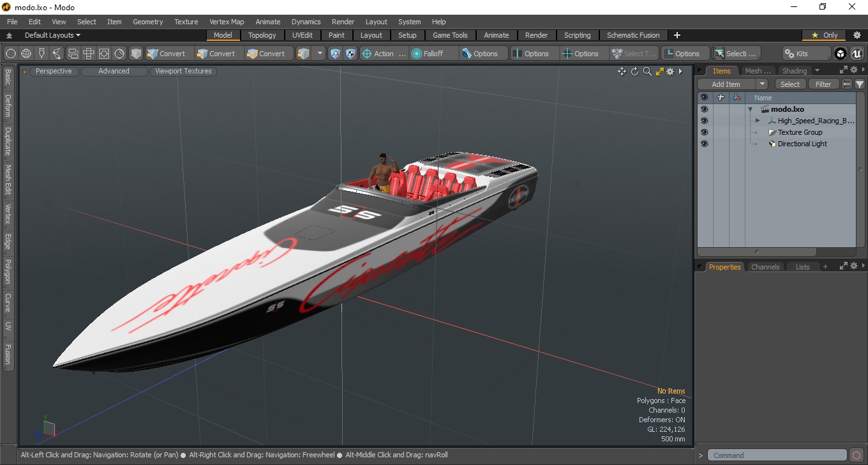Viewport: 868px width, 465px height.
Task: Click the Filter button in Items panel
Action: point(823,84)
